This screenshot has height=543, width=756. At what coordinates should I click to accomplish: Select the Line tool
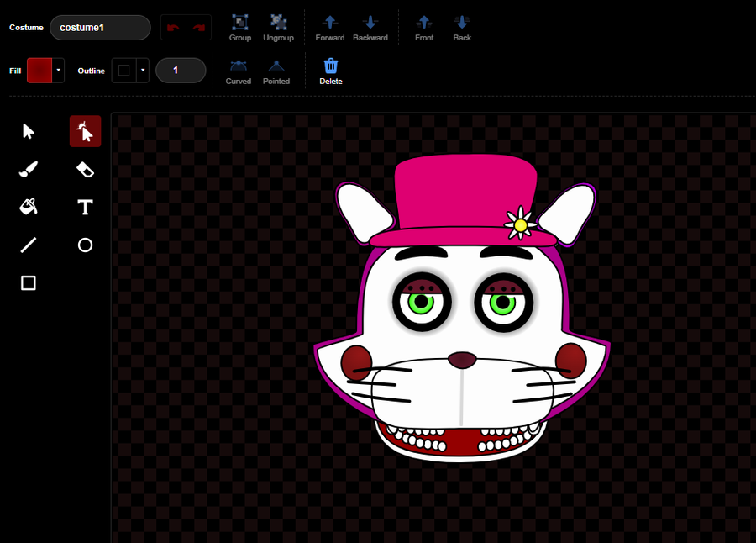[x=29, y=245]
